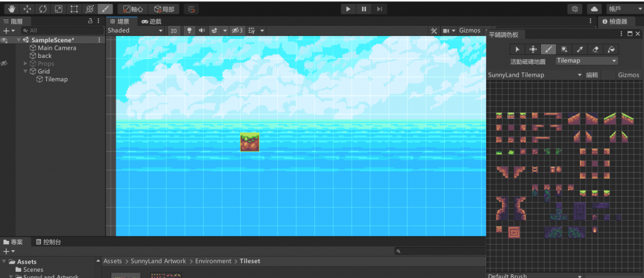Toggle the grid snapping icon in top toolbar
The height and width of the screenshot is (278, 644).
pyautogui.click(x=191, y=9)
